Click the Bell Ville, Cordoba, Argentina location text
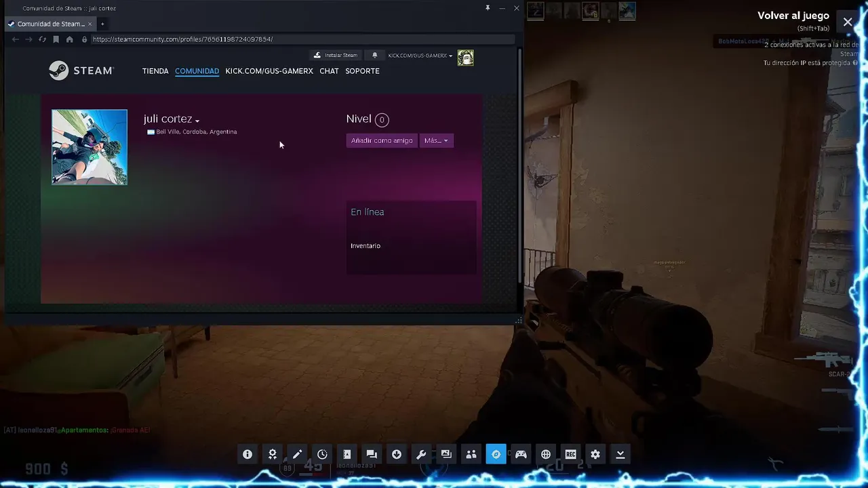The height and width of the screenshot is (488, 868). click(197, 132)
